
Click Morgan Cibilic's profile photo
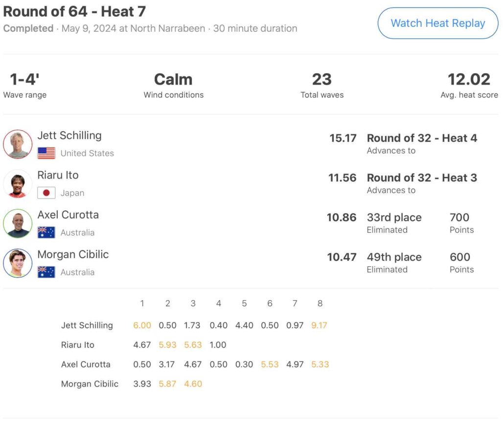tap(18, 263)
